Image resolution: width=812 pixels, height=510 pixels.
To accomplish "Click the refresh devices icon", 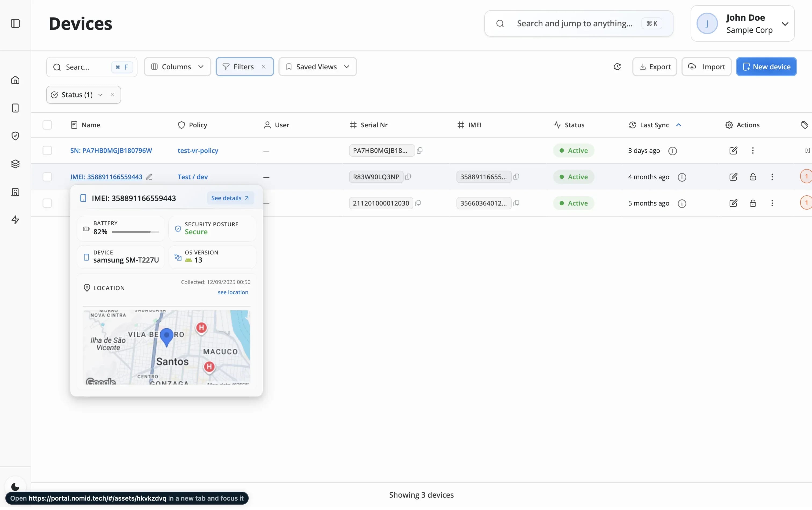I will click(617, 67).
